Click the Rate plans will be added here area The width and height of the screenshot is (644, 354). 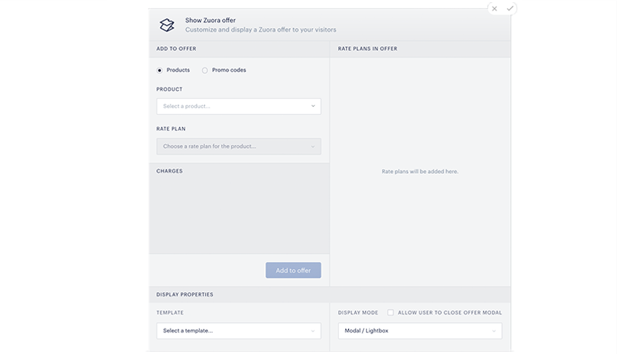click(420, 171)
